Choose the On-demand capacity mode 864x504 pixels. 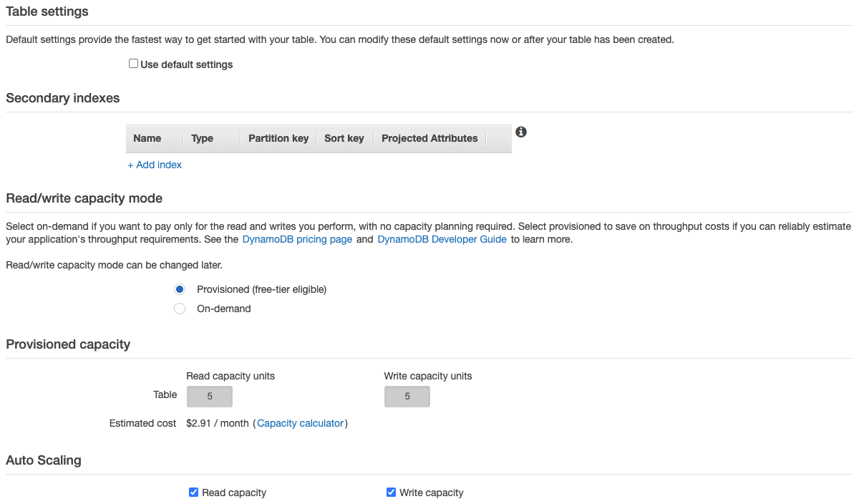(x=180, y=309)
